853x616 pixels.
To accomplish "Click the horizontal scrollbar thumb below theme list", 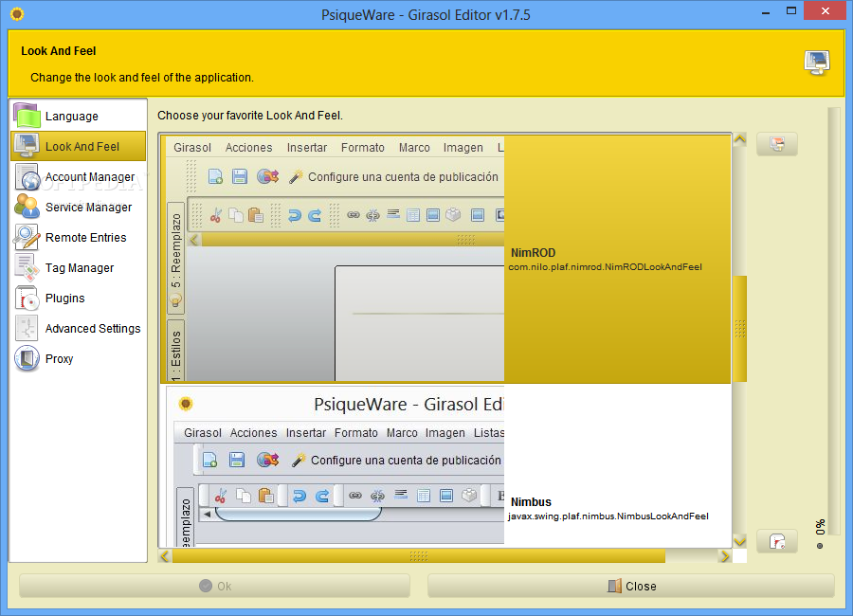I will tap(418, 556).
